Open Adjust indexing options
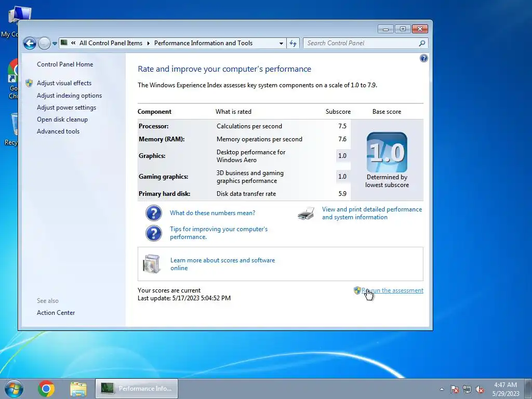Viewport: 532px width, 399px height. (69, 96)
